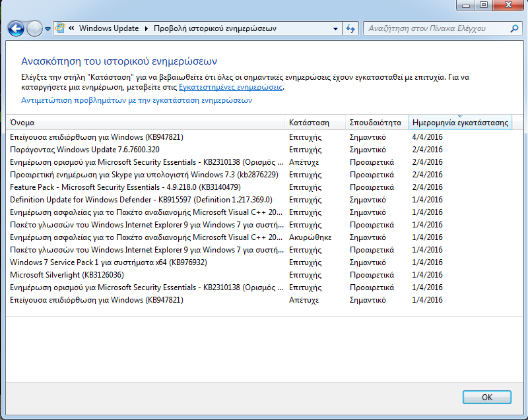Click the magnifier search icon
The height and width of the screenshot is (420, 528).
515,28
